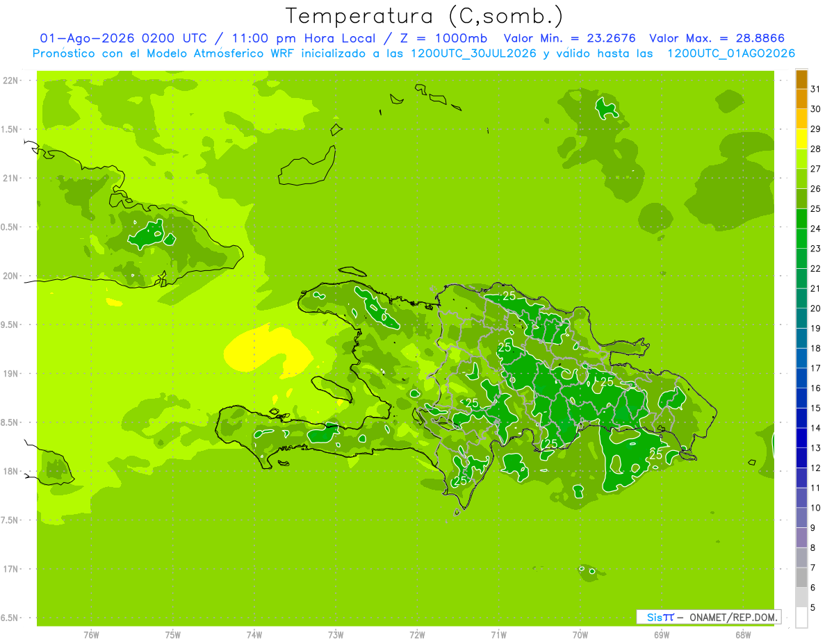Pick the legend swatch between 30 and 31
The image size is (834, 644).
coord(801,99)
